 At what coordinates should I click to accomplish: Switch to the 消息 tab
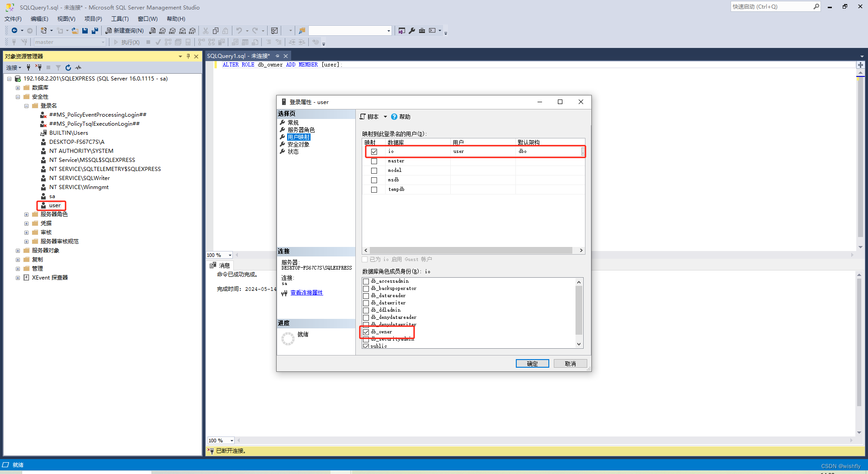tap(223, 265)
